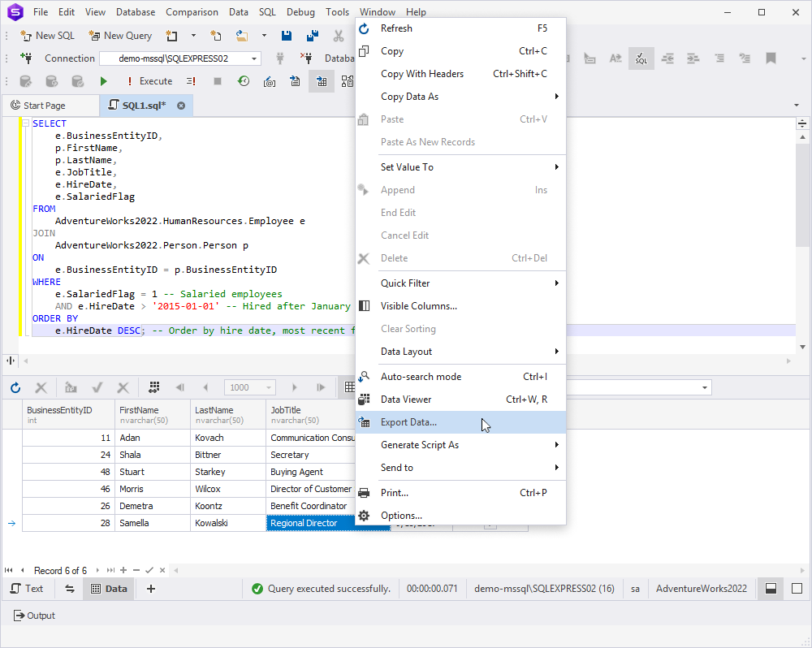
Task: Switch to the Text view tab
Action: tap(27, 589)
